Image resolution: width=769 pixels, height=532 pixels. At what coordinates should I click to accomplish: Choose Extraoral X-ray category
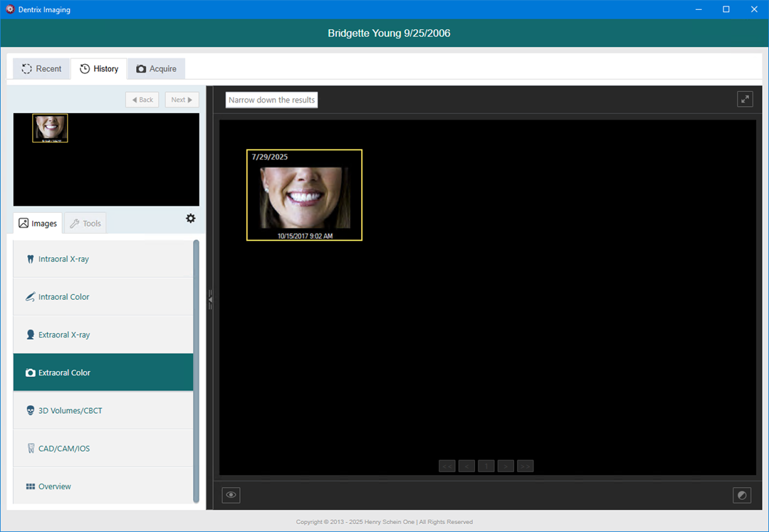click(103, 335)
